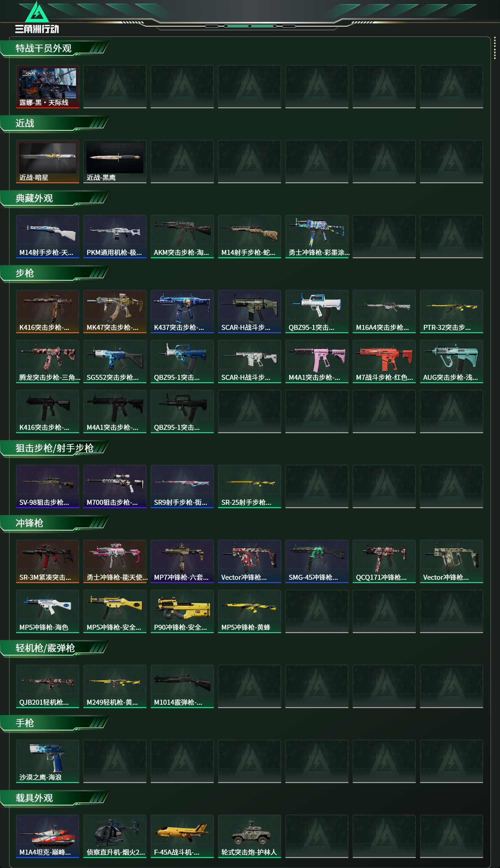The image size is (500, 868).
Task: Select the M700狙击步枪 skin
Action: click(x=115, y=486)
